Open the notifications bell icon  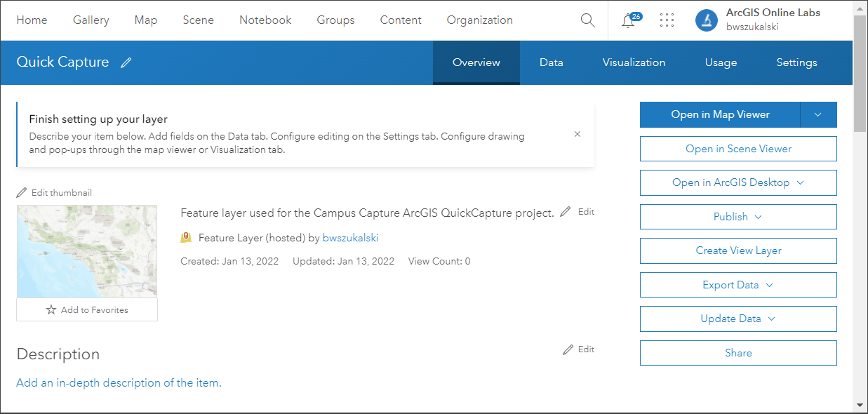point(629,21)
